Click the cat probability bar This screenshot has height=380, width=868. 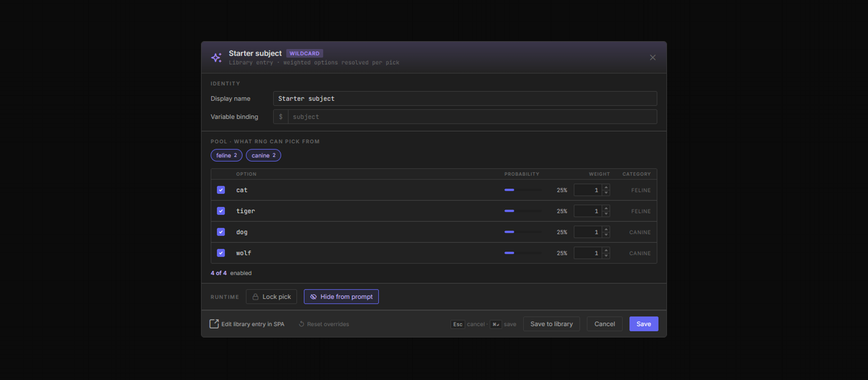(x=523, y=190)
